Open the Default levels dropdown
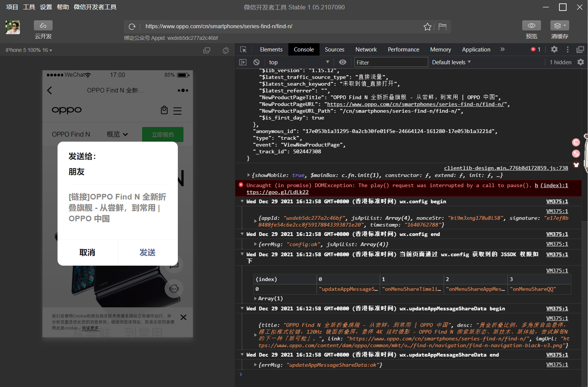 [451, 62]
